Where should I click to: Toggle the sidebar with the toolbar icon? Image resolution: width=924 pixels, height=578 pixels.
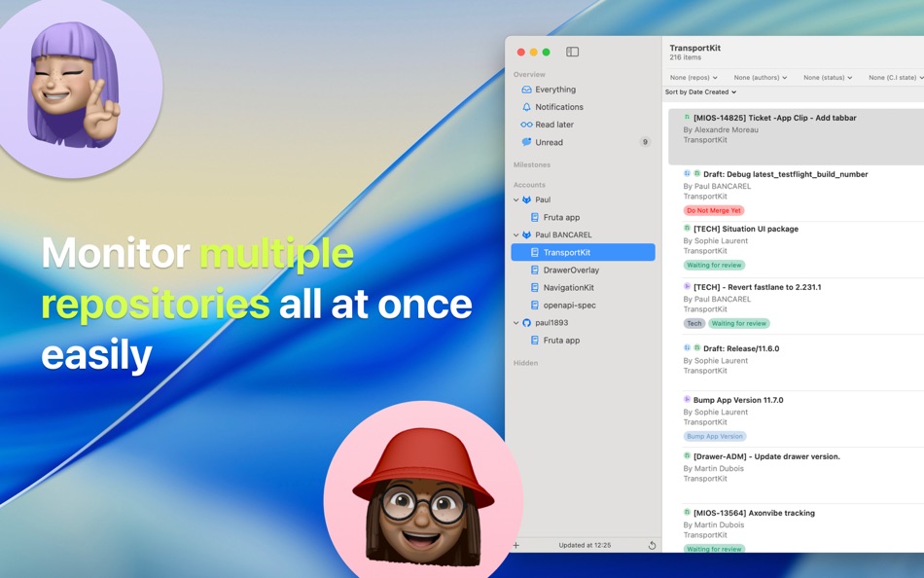click(x=573, y=51)
